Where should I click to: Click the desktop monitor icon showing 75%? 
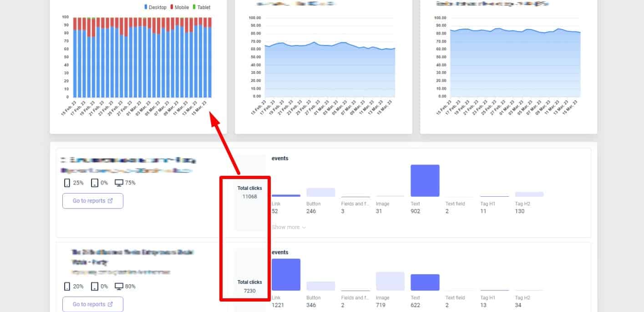[x=119, y=183]
